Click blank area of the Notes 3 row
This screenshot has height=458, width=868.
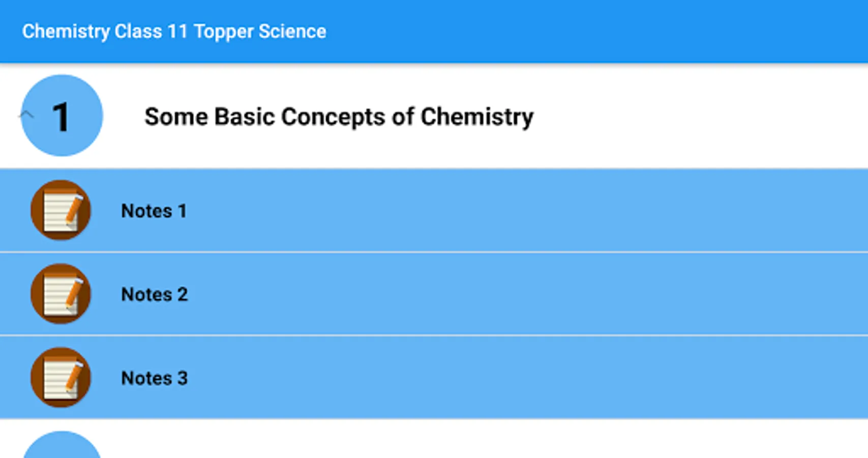click(x=508, y=378)
